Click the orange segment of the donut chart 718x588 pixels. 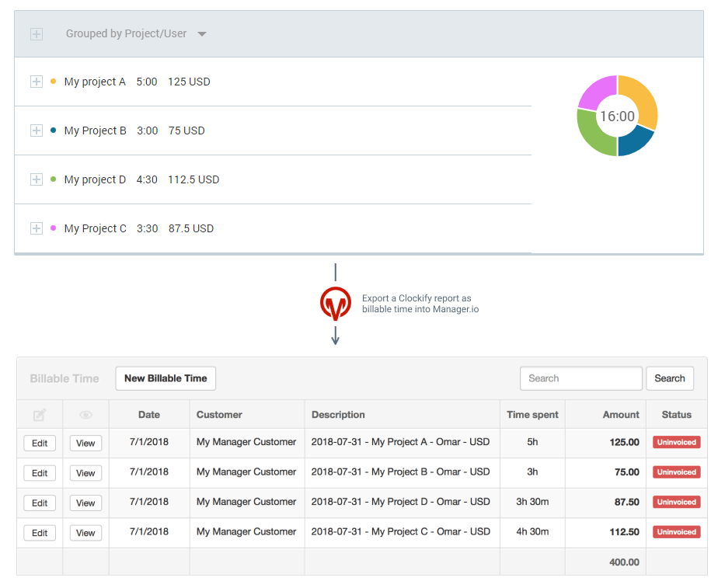click(643, 99)
